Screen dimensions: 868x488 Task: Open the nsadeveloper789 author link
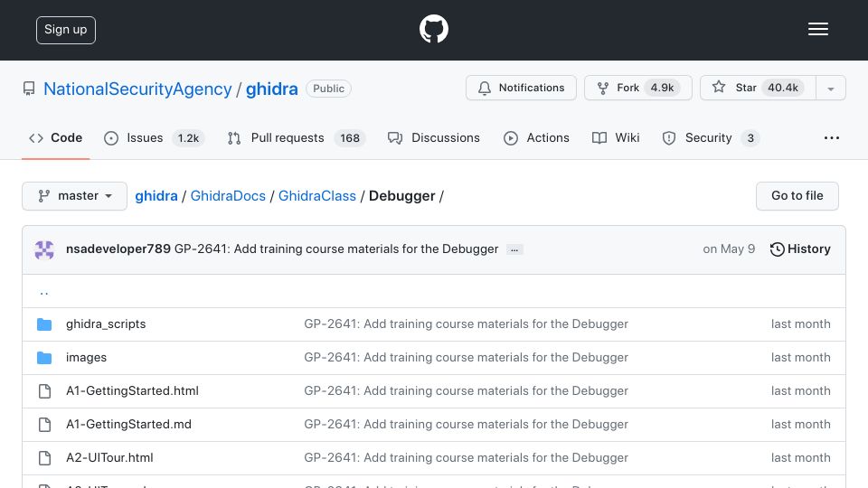[x=118, y=249]
